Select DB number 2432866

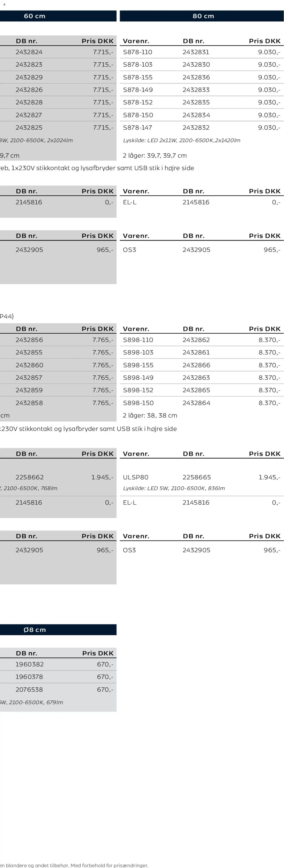[x=196, y=365]
